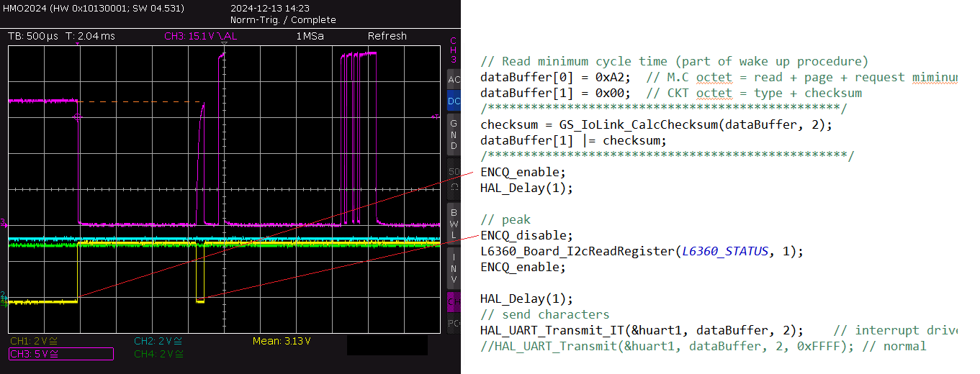This screenshot has width=980, height=374.
Task: Select the highlighted CH3: 5 V channel box
Action: [60, 354]
